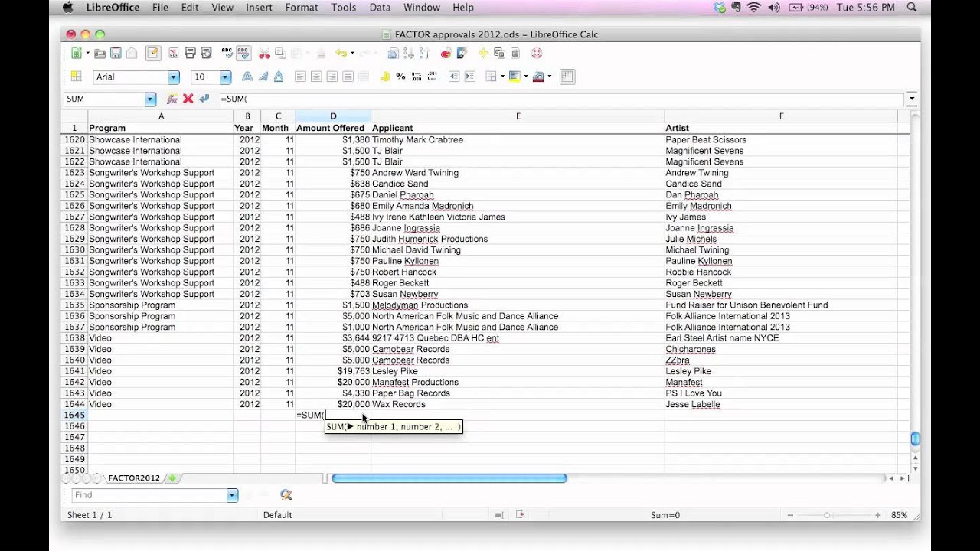Click the Default page style in status bar
980x551 pixels.
tap(277, 515)
